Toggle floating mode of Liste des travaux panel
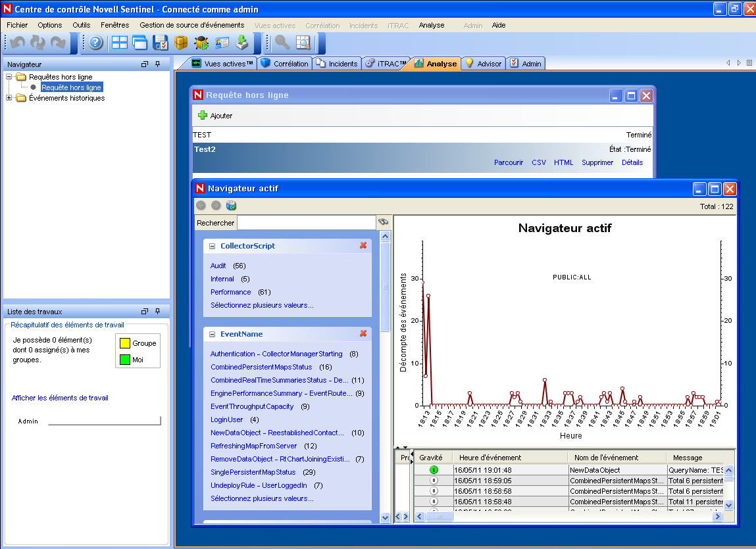 (145, 312)
